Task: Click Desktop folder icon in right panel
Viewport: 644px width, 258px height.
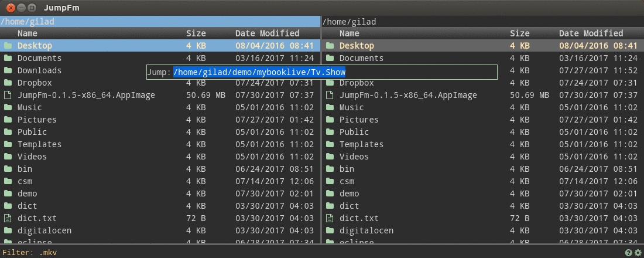Action: (330, 46)
